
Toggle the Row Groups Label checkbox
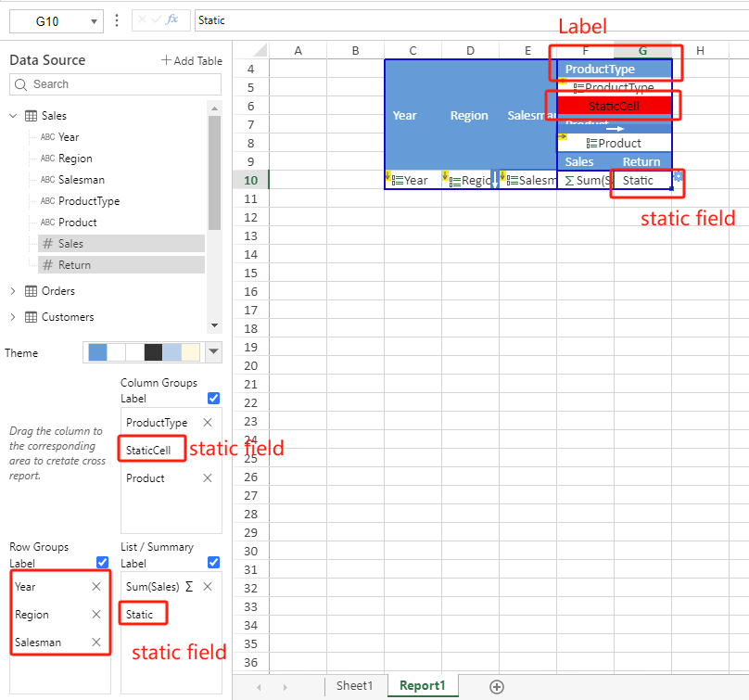pos(102,563)
